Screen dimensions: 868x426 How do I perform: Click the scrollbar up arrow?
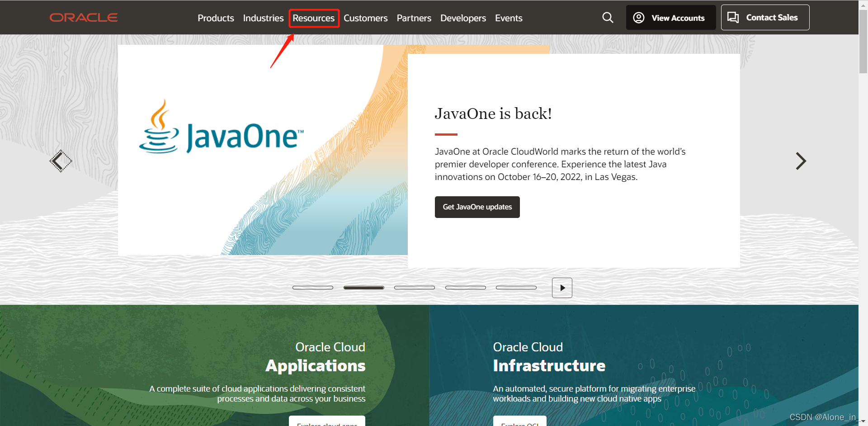coord(863,4)
